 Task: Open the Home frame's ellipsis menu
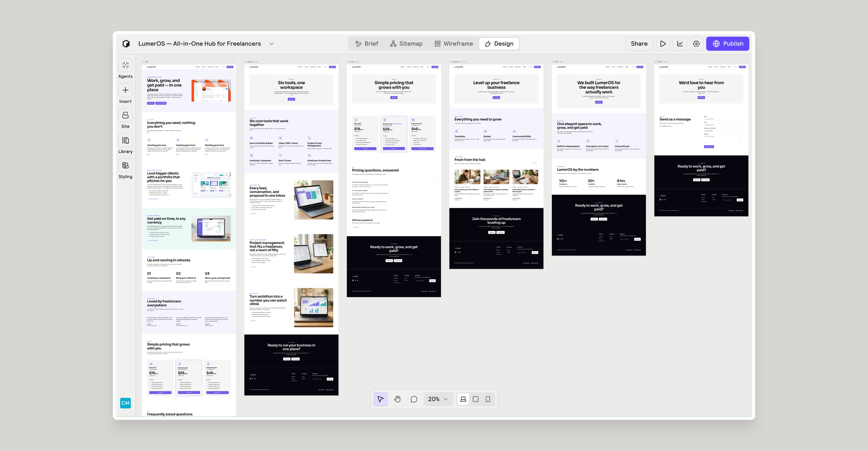click(x=234, y=62)
